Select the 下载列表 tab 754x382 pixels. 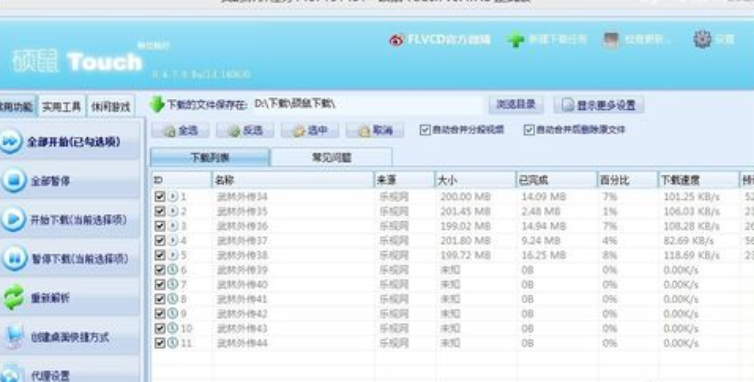(x=210, y=157)
